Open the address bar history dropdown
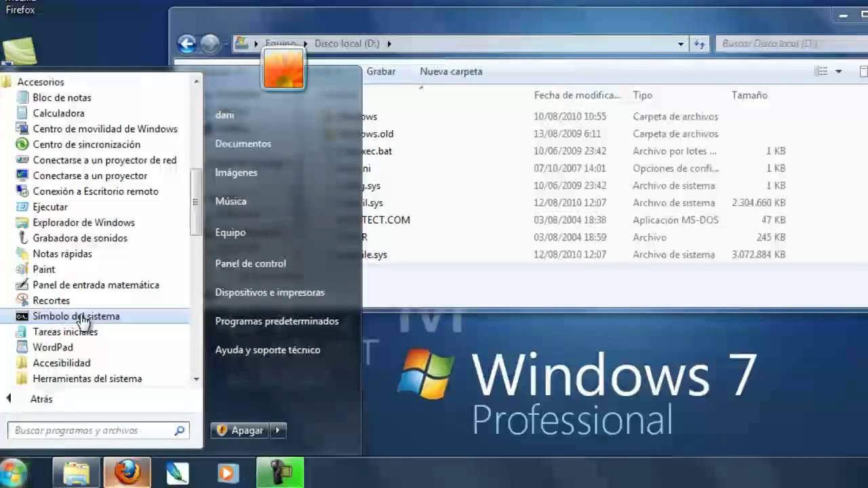Screen dimensions: 868x488 pos(681,43)
